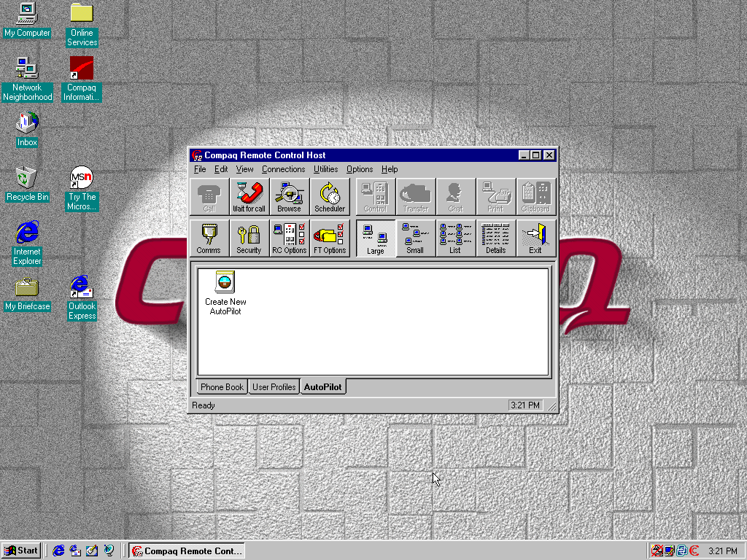This screenshot has height=560, width=747.
Task: Launch the Scheduler
Action: click(329, 195)
